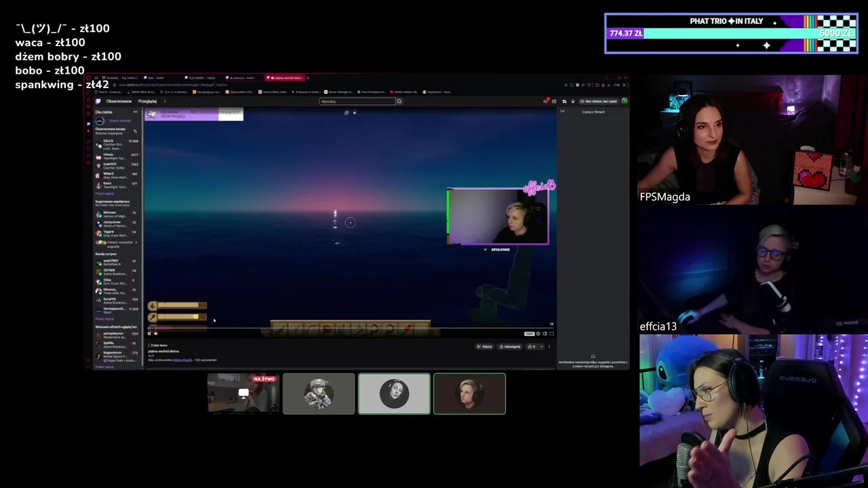Switch to the Top Twitch browser tab

[x=120, y=78]
